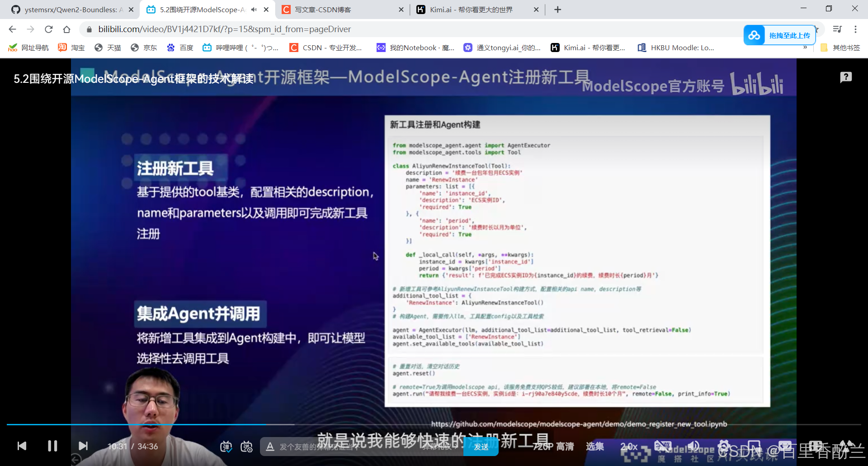Close the Kimi.ai tab

(x=536, y=10)
